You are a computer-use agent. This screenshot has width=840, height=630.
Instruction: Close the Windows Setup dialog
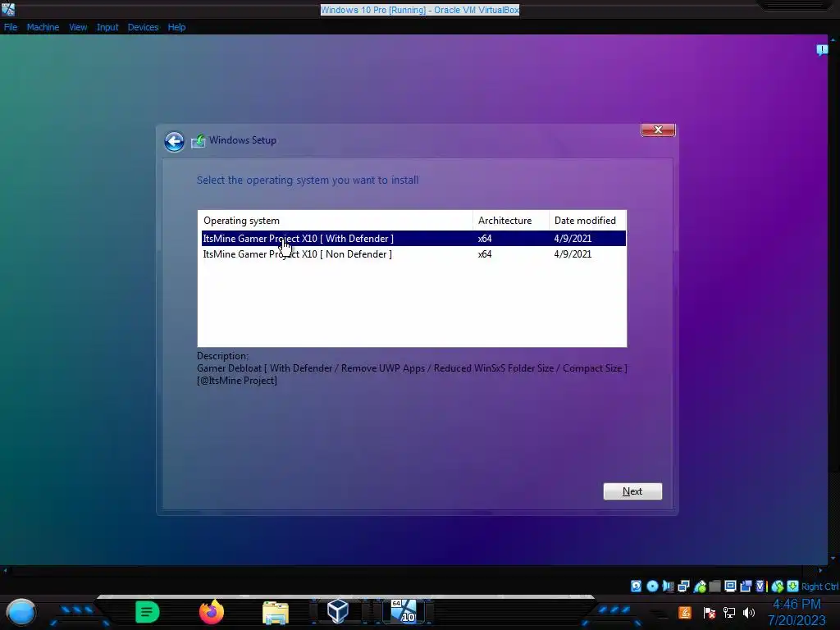[x=658, y=130]
